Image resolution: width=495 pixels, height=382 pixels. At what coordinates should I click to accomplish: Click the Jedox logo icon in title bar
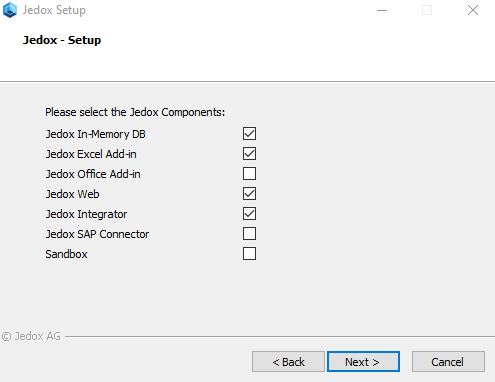point(10,10)
